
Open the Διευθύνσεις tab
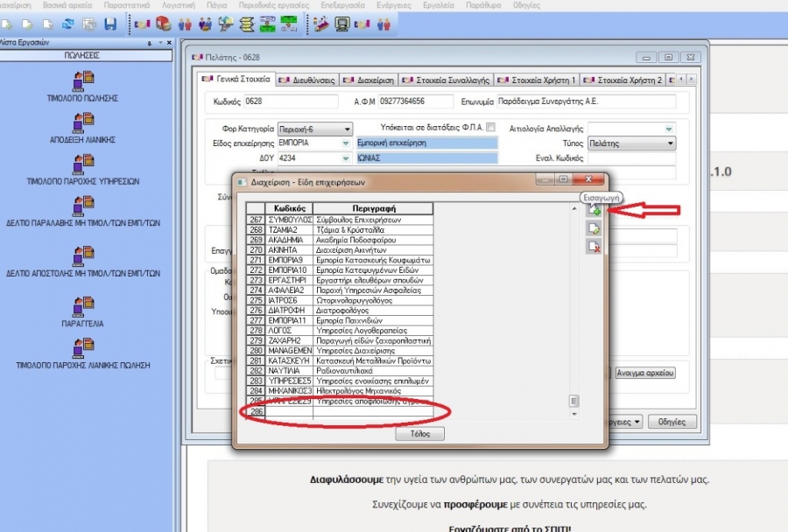pos(308,80)
